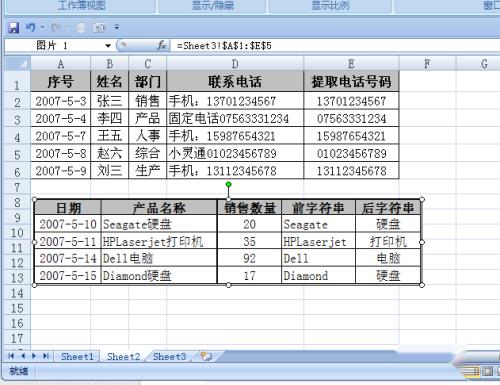Click the Normal view icon in status bar
500x385 pixels.
[x=472, y=371]
